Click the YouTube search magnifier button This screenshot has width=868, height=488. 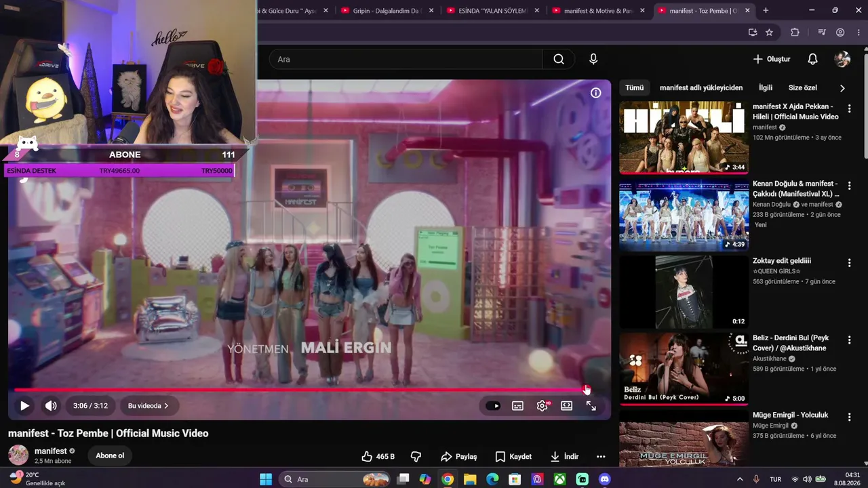click(x=559, y=59)
